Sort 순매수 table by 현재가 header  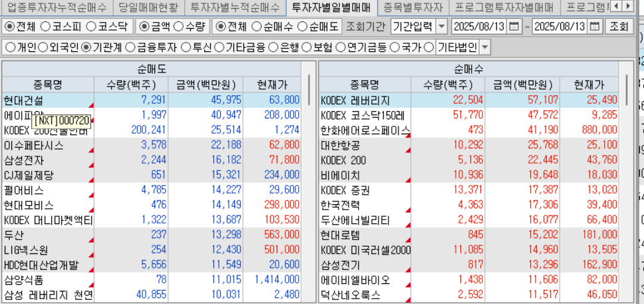pyautogui.click(x=589, y=85)
